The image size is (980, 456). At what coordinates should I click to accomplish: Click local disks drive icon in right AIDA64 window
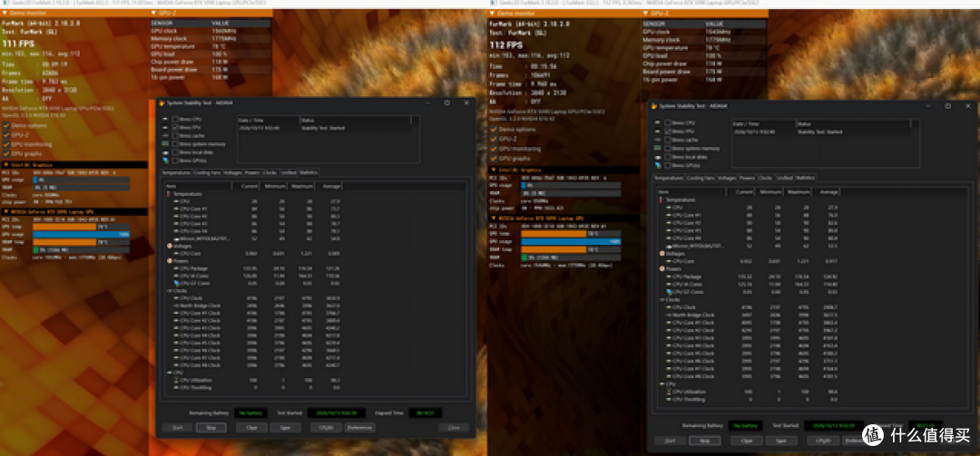(659, 158)
